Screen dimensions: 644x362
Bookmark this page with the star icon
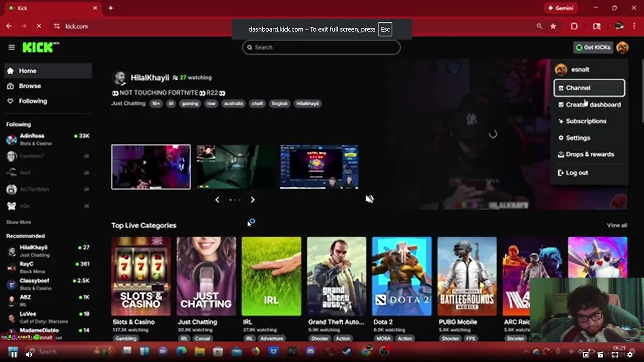[553, 26]
